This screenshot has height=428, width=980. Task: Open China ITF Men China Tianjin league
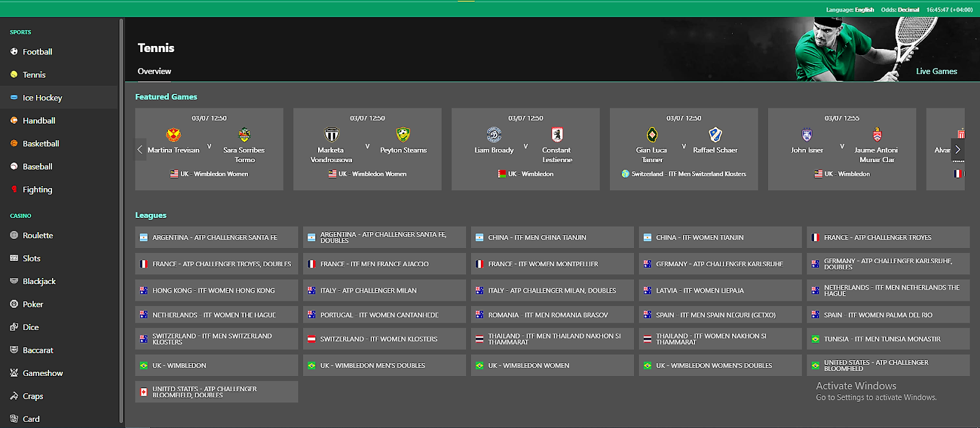(552, 238)
